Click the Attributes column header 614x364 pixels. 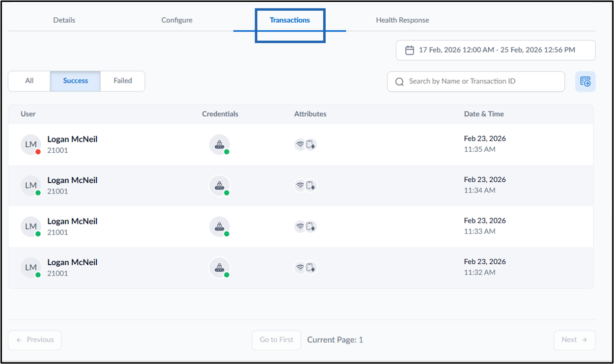pyautogui.click(x=310, y=114)
